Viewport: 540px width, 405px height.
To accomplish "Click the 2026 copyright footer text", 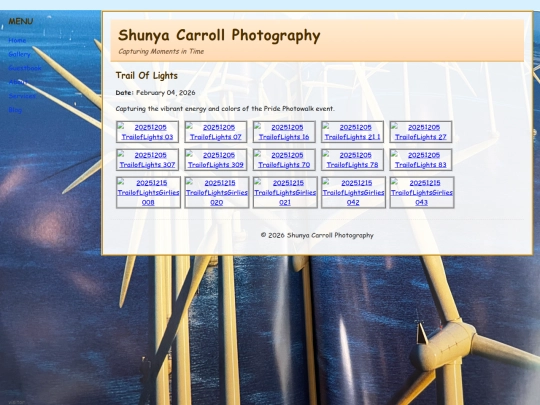I will pos(317,236).
